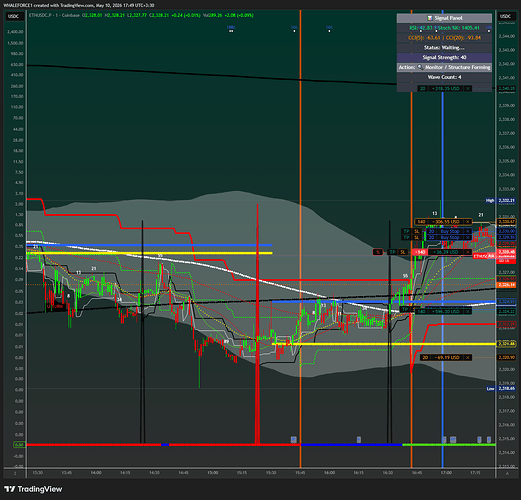521x500 pixels.
Task: Close the 20 order showing +318.35 USD
Action: pos(468,88)
